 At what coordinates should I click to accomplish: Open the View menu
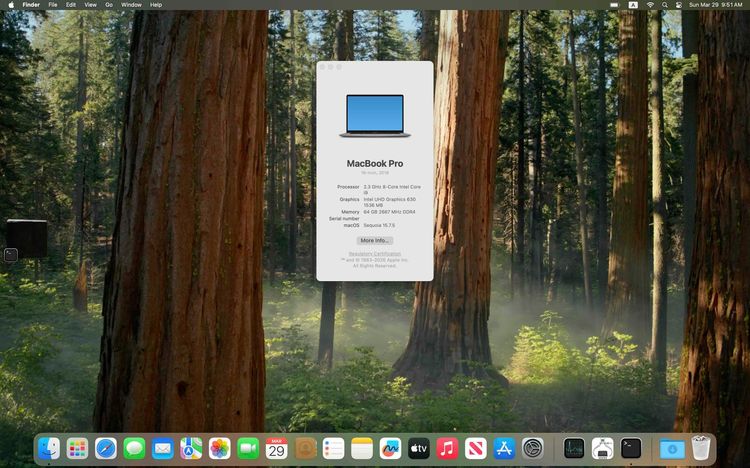(x=90, y=5)
